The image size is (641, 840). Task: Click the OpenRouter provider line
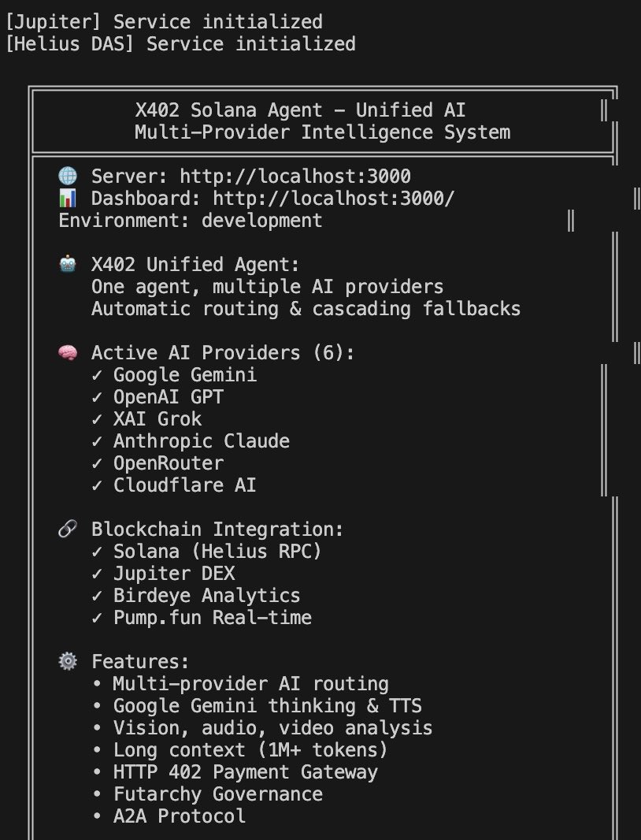[169, 463]
